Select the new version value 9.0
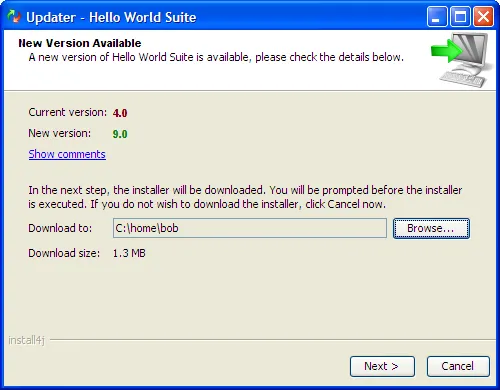This screenshot has height=390, width=500. click(120, 134)
